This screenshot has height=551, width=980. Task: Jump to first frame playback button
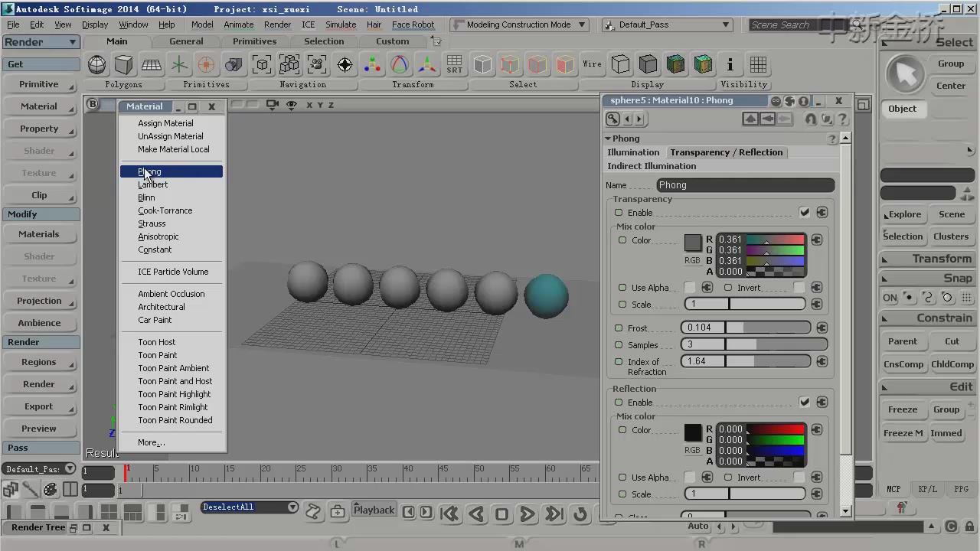(x=449, y=514)
